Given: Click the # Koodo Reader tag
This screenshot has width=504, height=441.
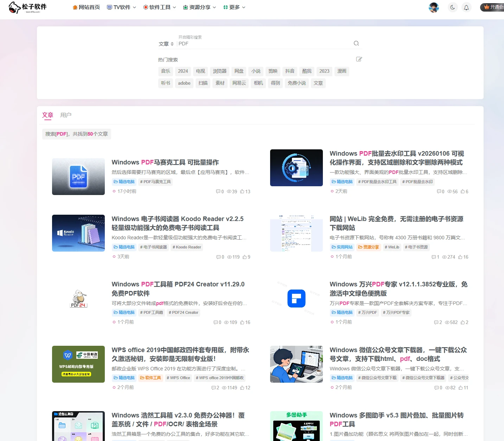Looking at the screenshot, I should (187, 247).
